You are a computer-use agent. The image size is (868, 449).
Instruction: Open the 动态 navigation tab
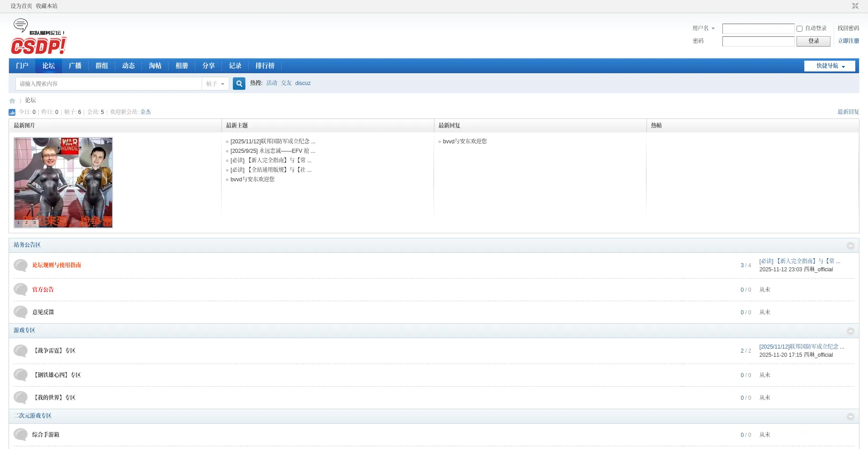click(128, 66)
